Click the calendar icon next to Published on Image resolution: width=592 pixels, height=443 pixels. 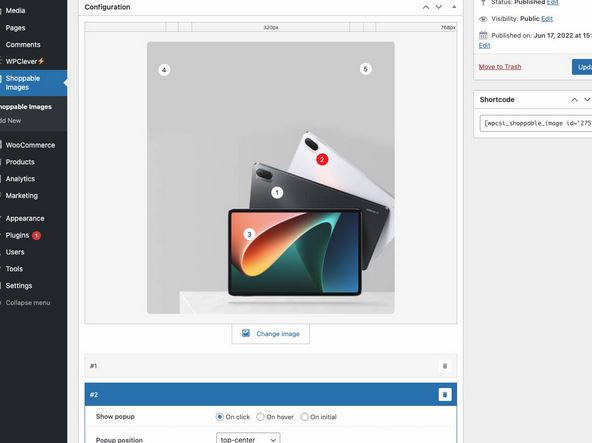483,35
